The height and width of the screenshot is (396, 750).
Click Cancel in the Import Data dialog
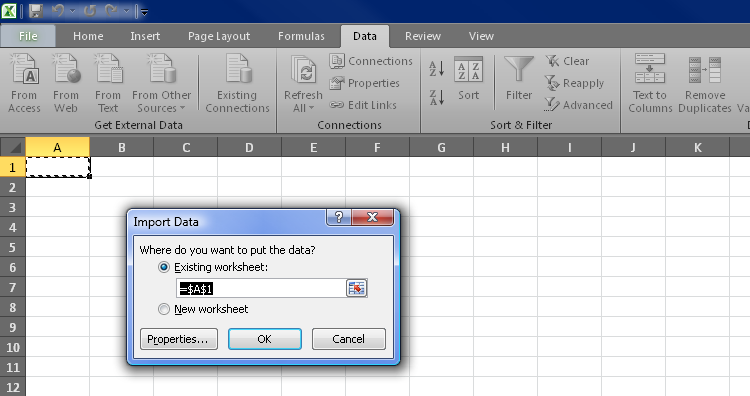(349, 339)
